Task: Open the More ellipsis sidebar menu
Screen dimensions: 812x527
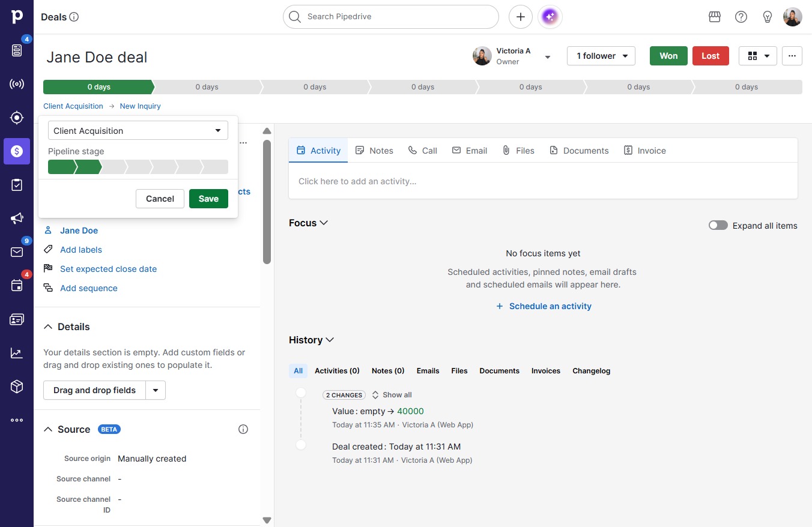Action: 17,420
